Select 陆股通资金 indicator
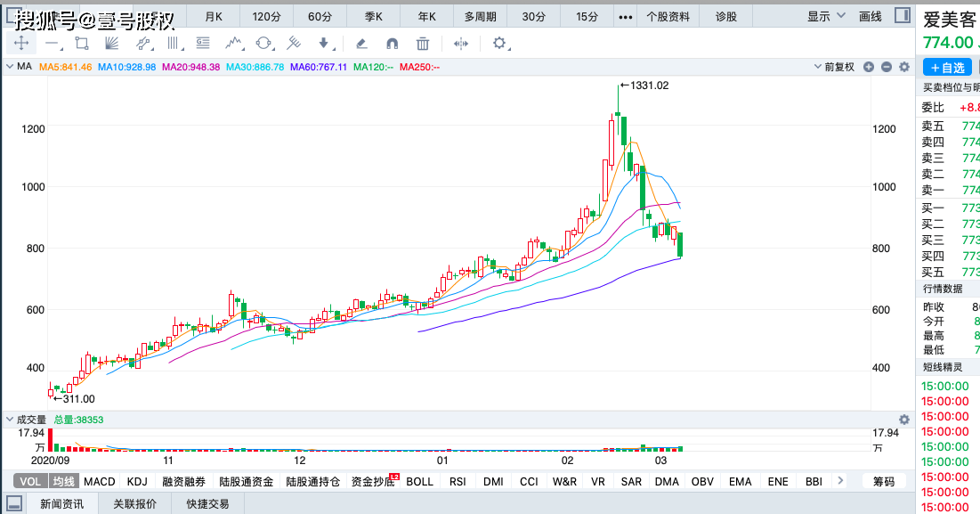Screen dimensions: 980x514 point(247,481)
